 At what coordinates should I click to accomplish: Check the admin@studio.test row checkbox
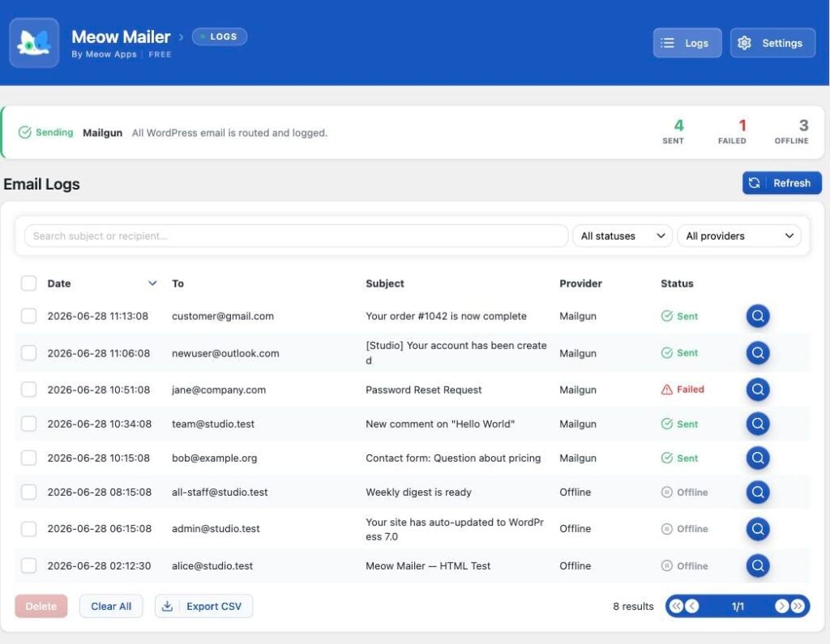point(28,529)
